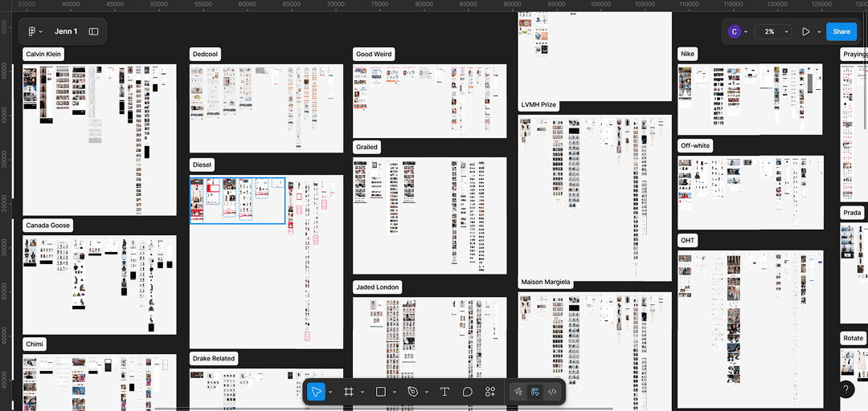Select the Canada Goose section label
This screenshot has width=868, height=411.
[48, 226]
